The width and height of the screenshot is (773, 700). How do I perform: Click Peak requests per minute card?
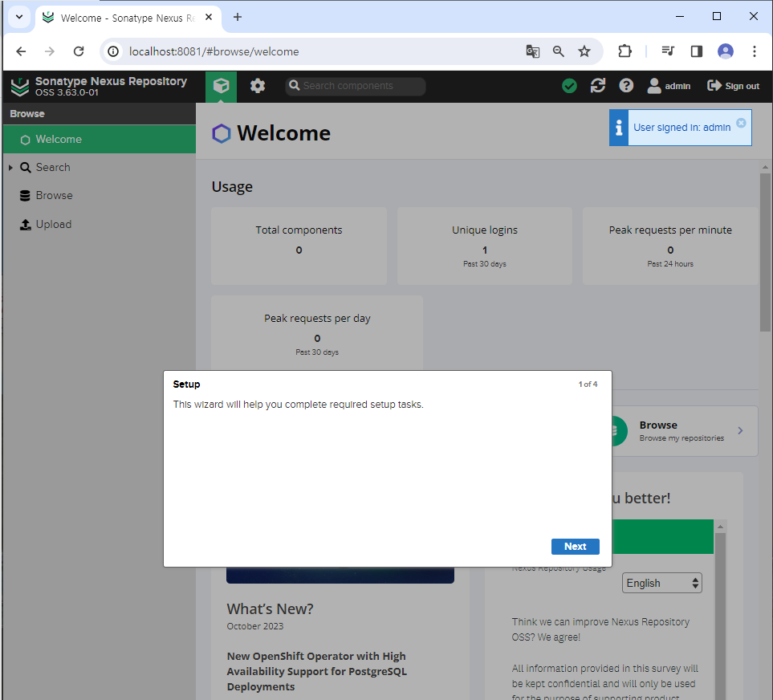tap(670, 246)
